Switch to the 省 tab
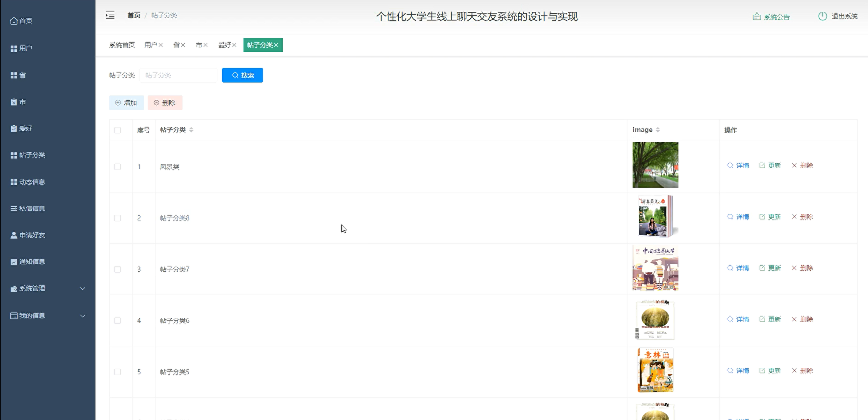 point(176,45)
